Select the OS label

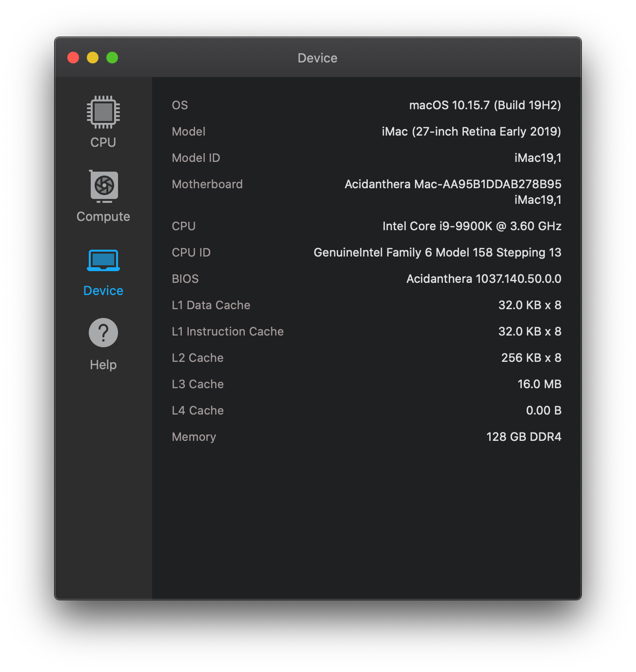pyautogui.click(x=180, y=105)
